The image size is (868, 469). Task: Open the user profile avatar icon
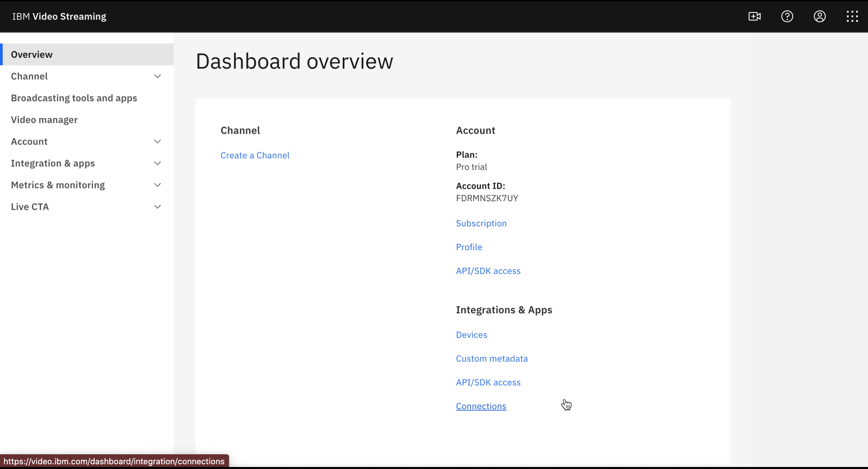[x=820, y=16]
